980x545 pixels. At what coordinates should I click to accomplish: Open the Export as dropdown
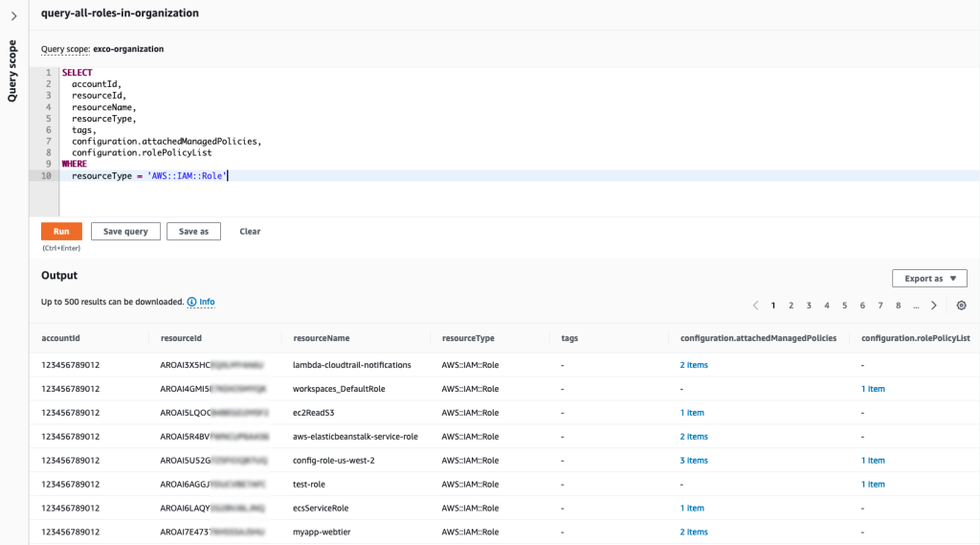(929, 279)
